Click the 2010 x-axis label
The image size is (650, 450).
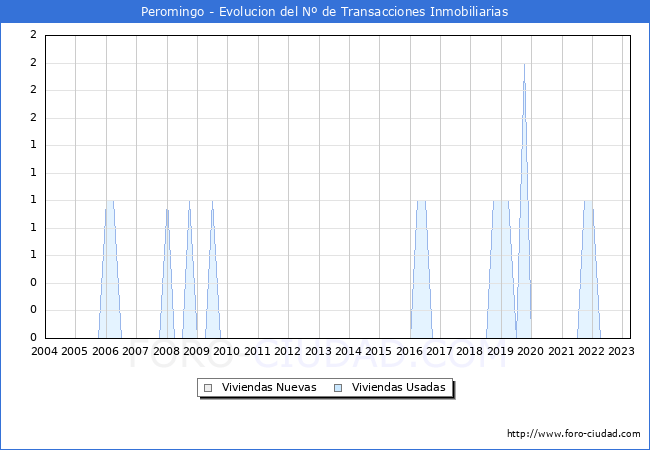(226, 351)
